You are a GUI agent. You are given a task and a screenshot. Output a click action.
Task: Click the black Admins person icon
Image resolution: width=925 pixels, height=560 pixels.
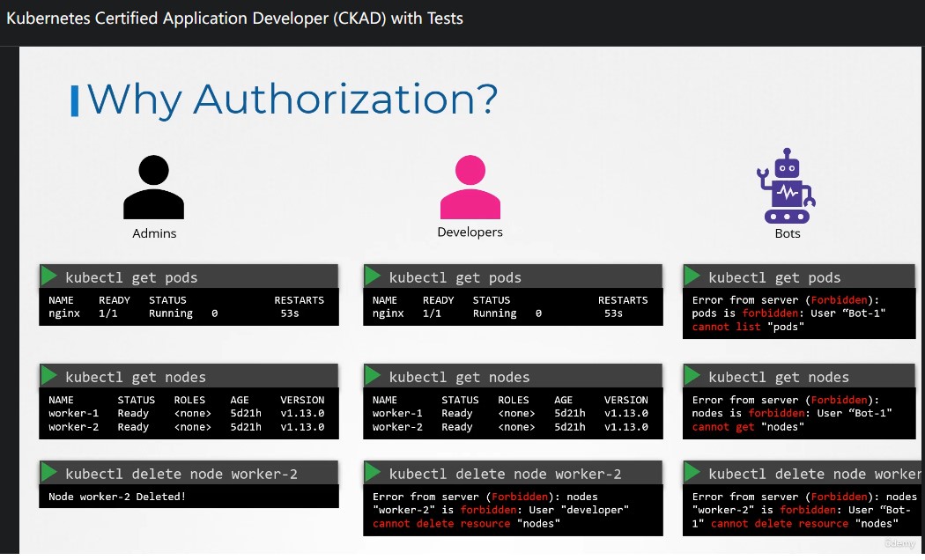click(153, 188)
